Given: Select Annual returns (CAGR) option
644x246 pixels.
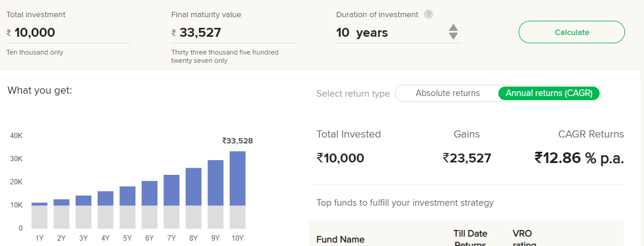Looking at the screenshot, I should tap(549, 94).
